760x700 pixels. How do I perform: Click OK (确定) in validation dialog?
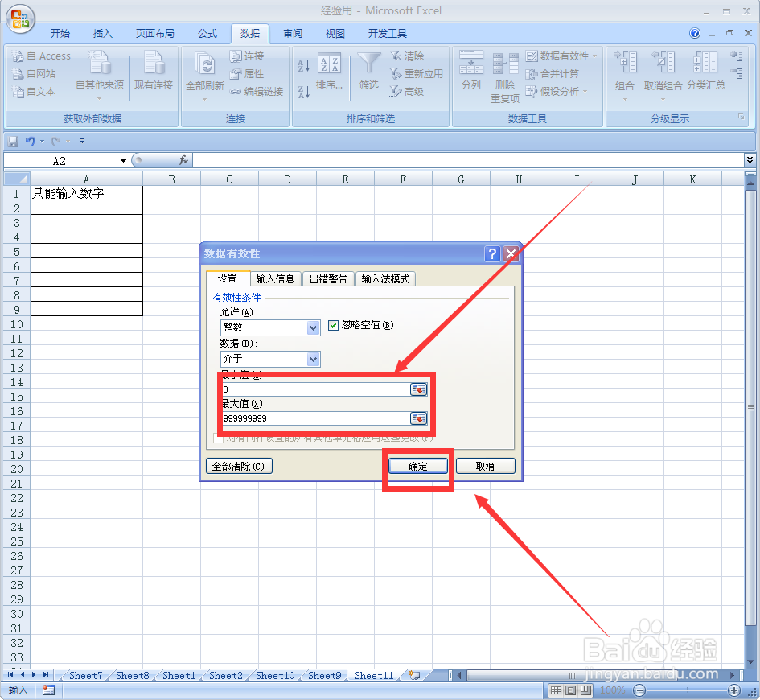coord(418,467)
